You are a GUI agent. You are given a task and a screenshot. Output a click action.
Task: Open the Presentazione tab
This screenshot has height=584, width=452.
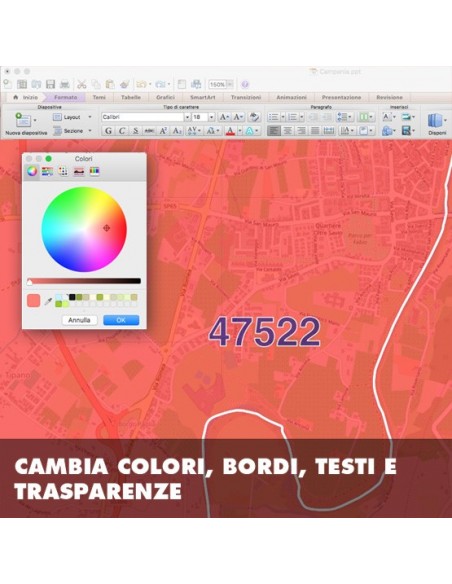pyautogui.click(x=341, y=97)
